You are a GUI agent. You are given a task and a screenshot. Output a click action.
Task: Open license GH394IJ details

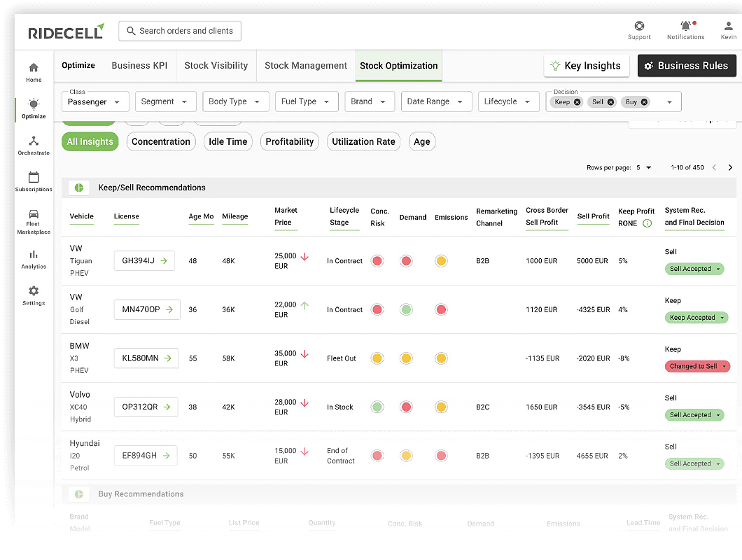click(x=144, y=261)
